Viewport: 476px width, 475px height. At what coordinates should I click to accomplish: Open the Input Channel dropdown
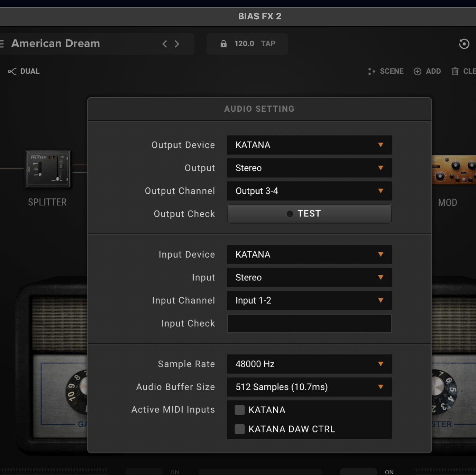click(309, 300)
